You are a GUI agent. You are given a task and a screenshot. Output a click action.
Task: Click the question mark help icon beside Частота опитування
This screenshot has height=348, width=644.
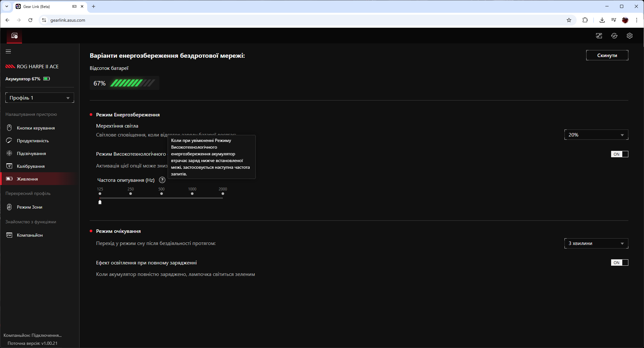click(x=162, y=180)
